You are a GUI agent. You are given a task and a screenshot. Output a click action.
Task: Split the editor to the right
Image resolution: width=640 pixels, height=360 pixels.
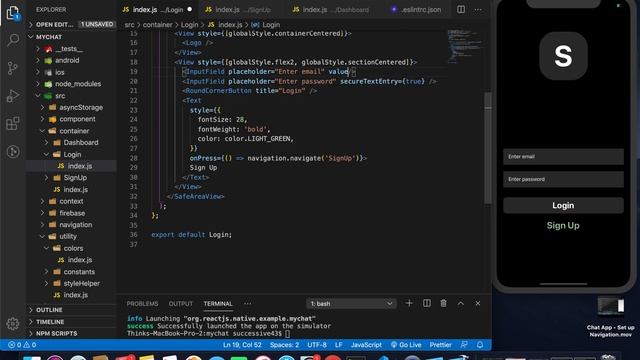(461, 9)
